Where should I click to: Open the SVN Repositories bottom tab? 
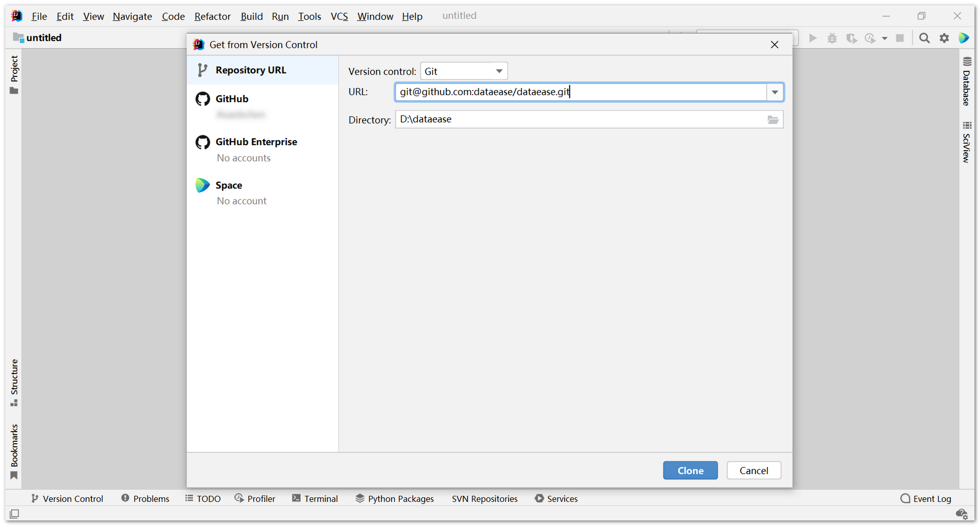click(484, 498)
